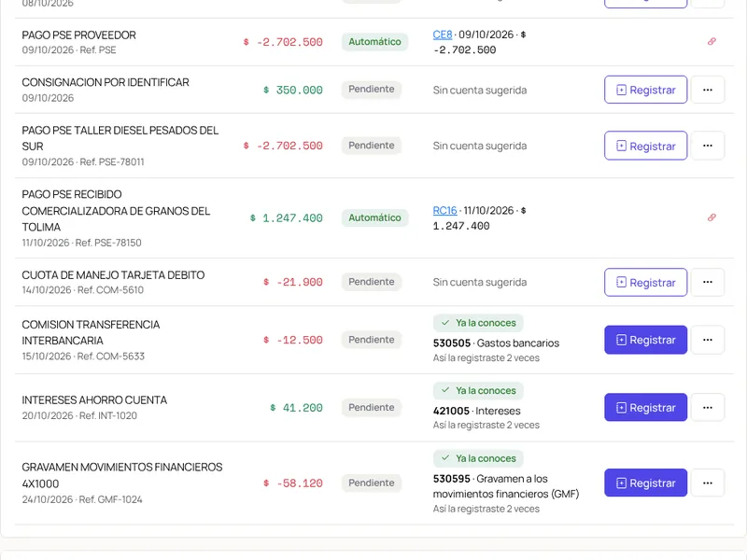Click the red -2.702.500 of TALLER DIESEL row

[x=283, y=146]
